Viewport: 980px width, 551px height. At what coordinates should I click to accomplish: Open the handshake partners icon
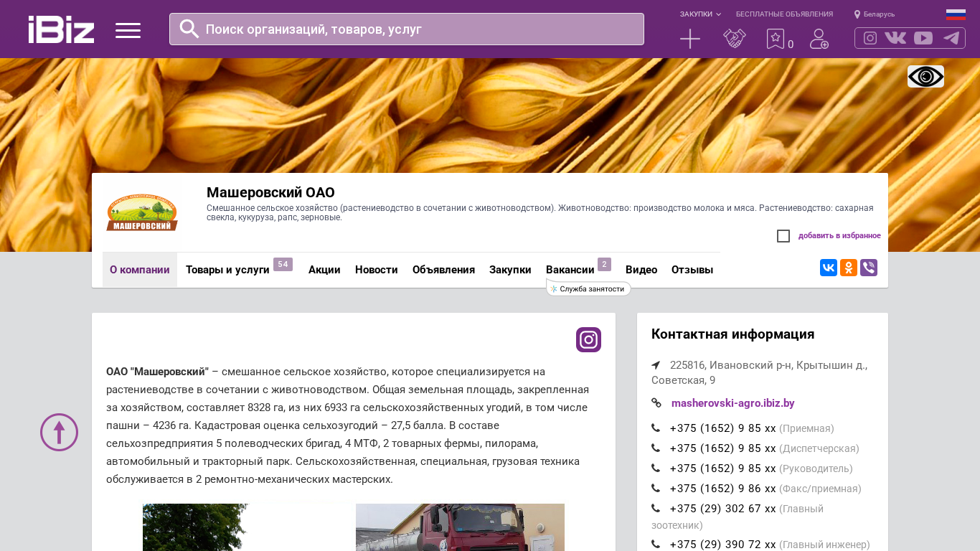click(735, 39)
